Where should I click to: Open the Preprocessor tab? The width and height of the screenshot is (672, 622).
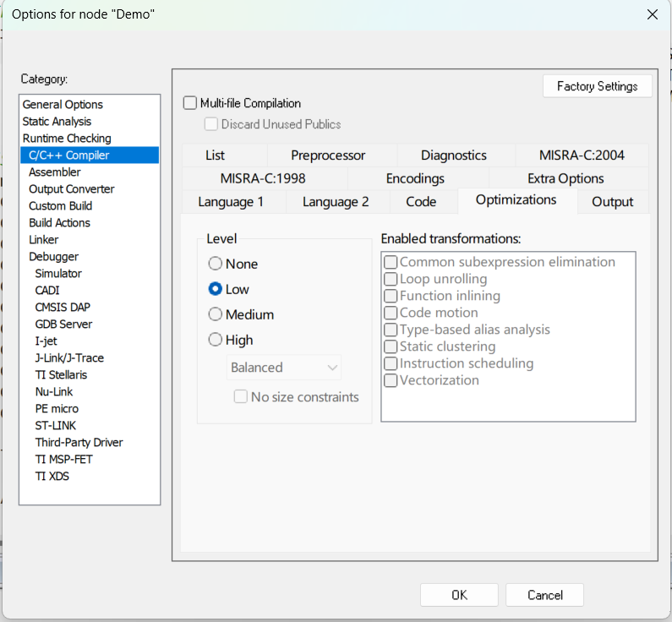[332, 155]
